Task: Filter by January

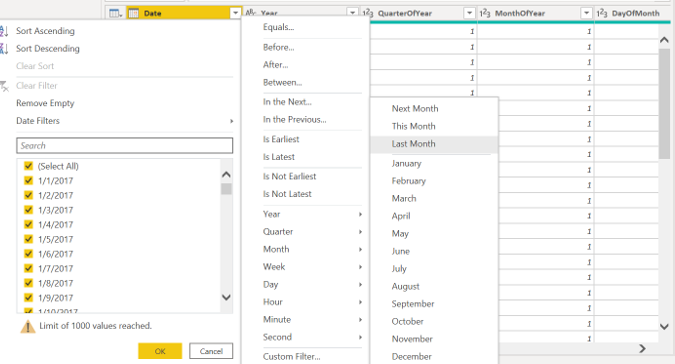Action: pyautogui.click(x=406, y=163)
